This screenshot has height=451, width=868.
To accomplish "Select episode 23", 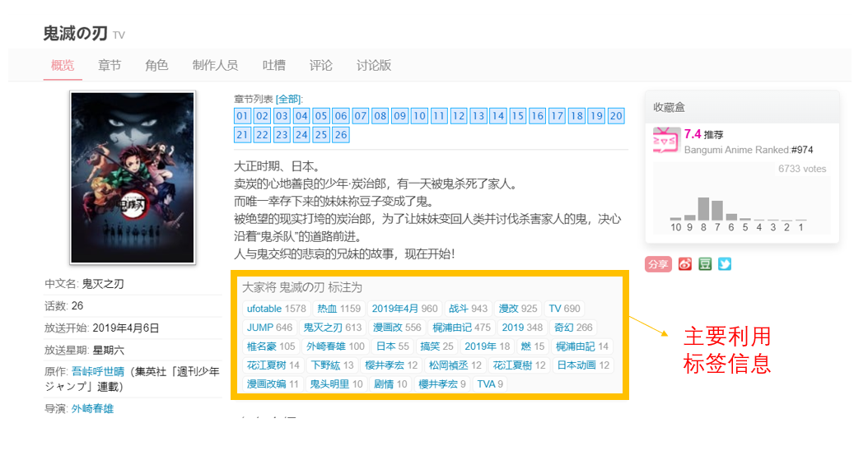I will pos(282,134).
